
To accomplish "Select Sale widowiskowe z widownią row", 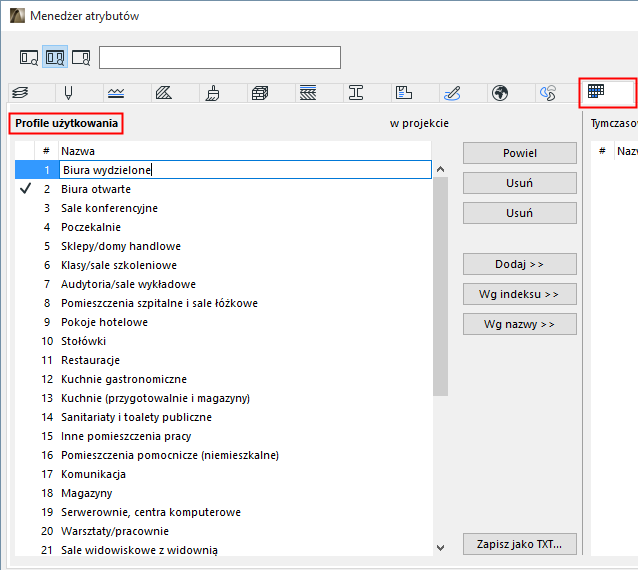I will (223, 550).
